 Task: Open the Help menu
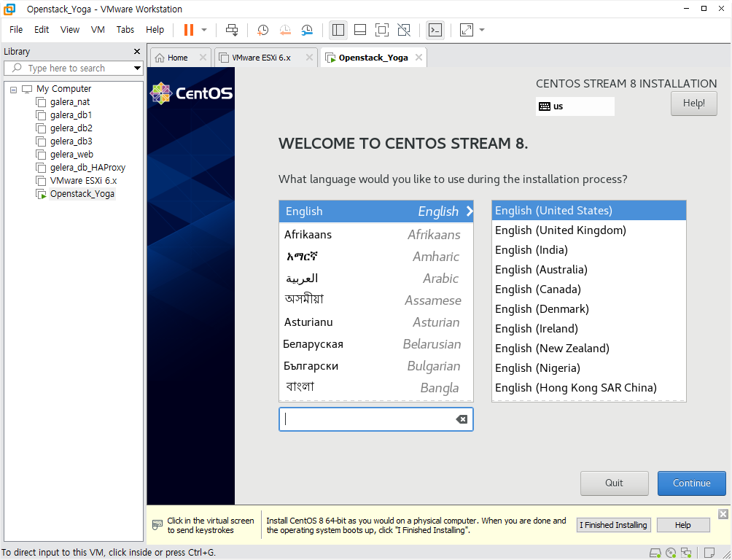[155, 29]
